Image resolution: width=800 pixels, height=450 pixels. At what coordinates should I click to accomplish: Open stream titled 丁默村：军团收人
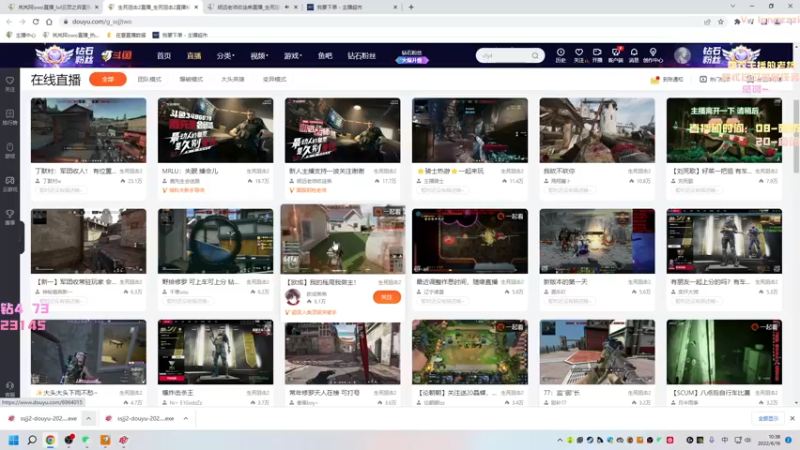(75, 171)
